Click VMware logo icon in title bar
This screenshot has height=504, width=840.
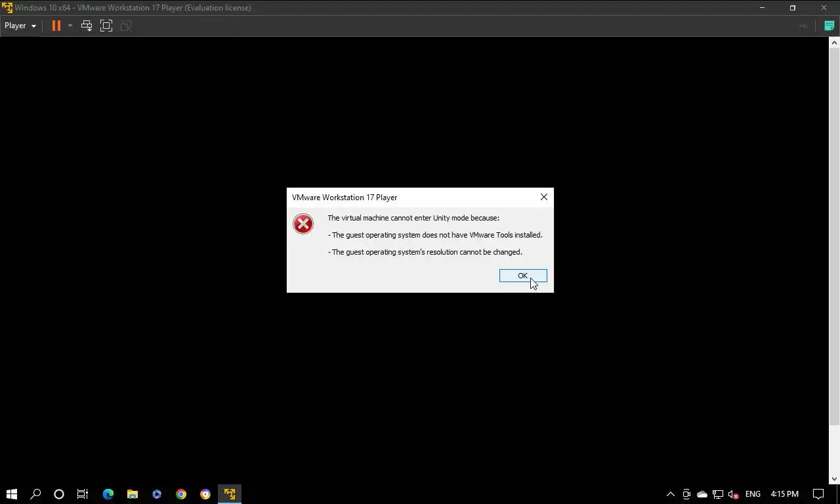(x=7, y=8)
